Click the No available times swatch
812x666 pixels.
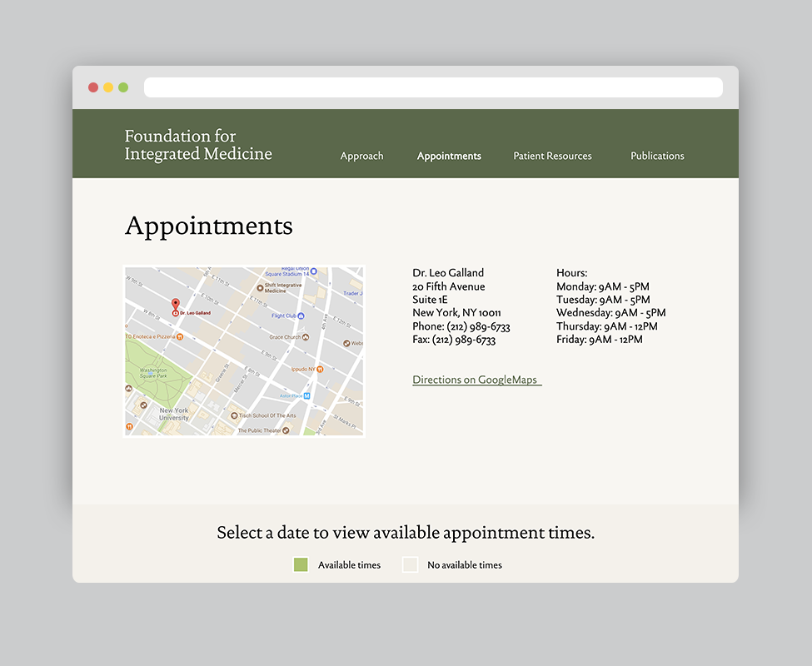point(410,564)
